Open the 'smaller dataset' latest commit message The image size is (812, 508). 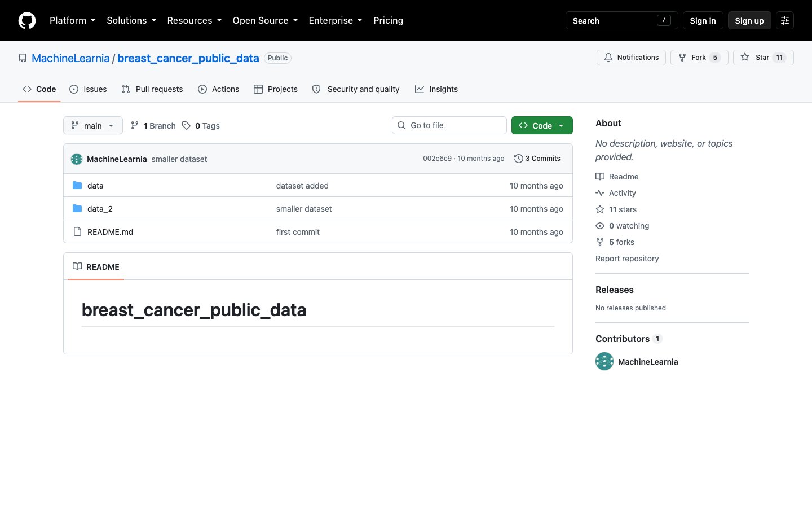pos(179,159)
